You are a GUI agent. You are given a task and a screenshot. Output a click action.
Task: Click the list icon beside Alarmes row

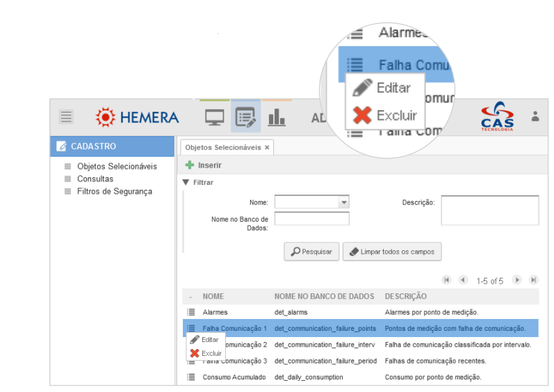191,312
